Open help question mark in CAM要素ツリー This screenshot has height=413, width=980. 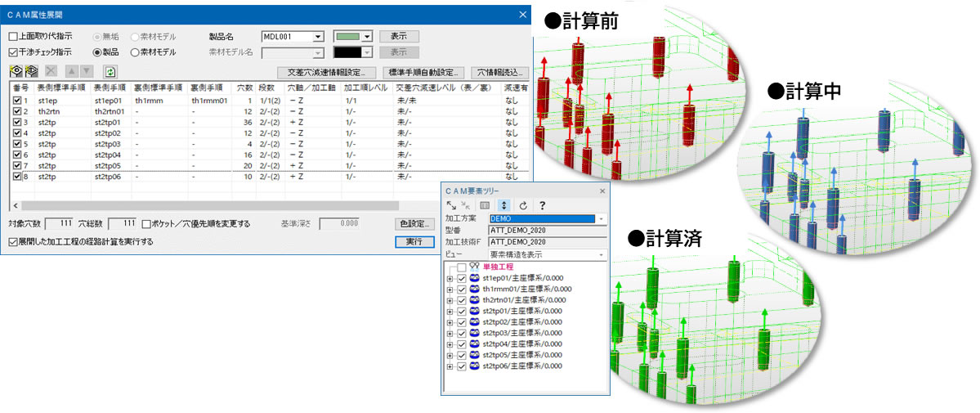[x=542, y=204]
